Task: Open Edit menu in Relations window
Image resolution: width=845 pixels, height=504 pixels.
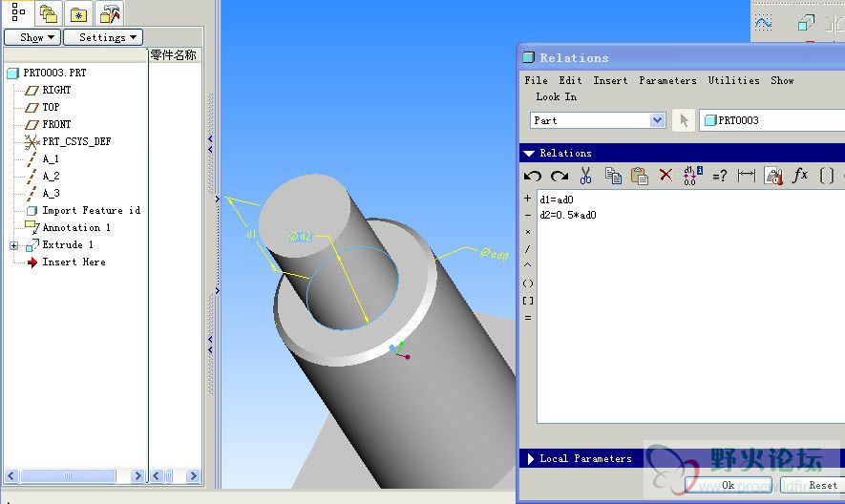Action: 570,80
